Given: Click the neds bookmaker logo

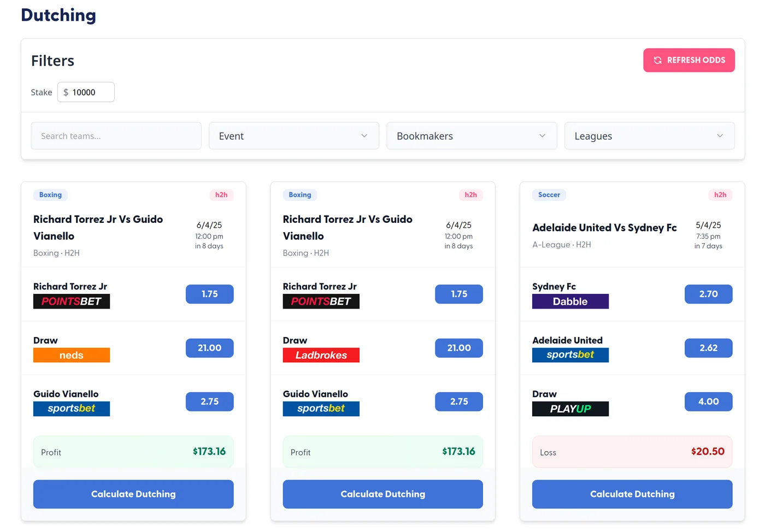Looking at the screenshot, I should (71, 355).
